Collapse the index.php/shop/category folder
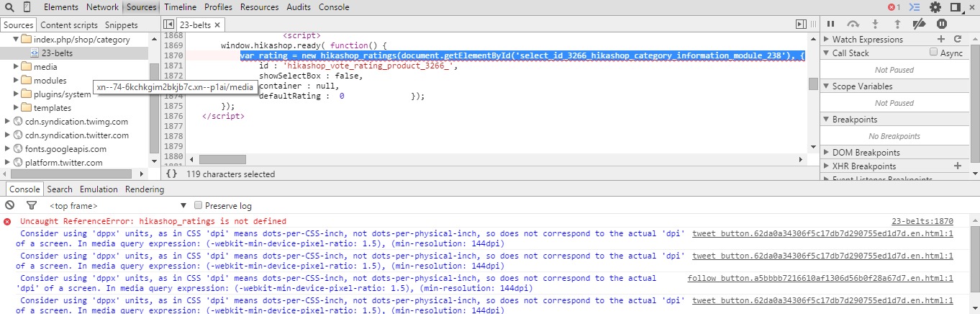This screenshot has width=980, height=314. (16, 40)
